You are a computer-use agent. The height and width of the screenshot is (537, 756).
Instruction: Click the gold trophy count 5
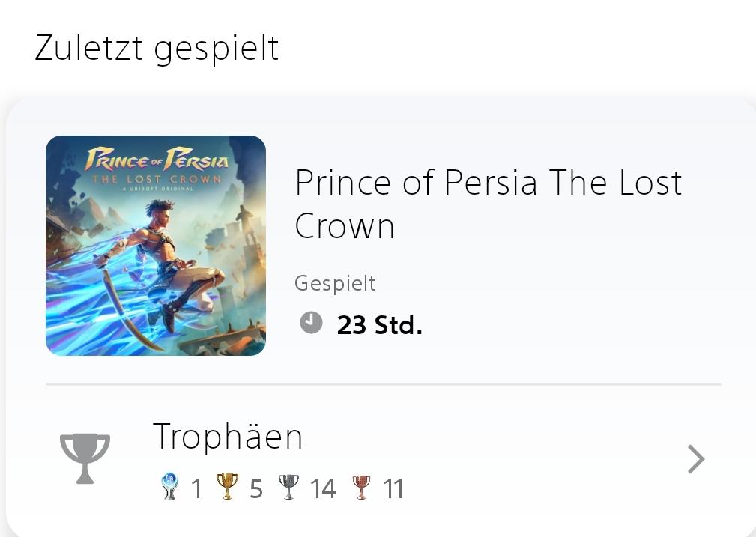256,489
